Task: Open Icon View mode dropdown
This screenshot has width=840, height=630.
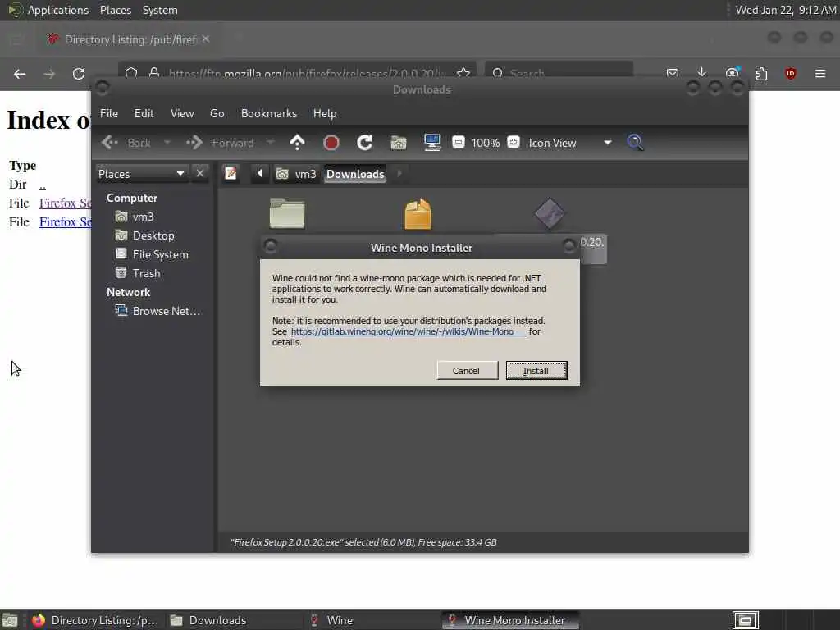Action: click(x=570, y=143)
